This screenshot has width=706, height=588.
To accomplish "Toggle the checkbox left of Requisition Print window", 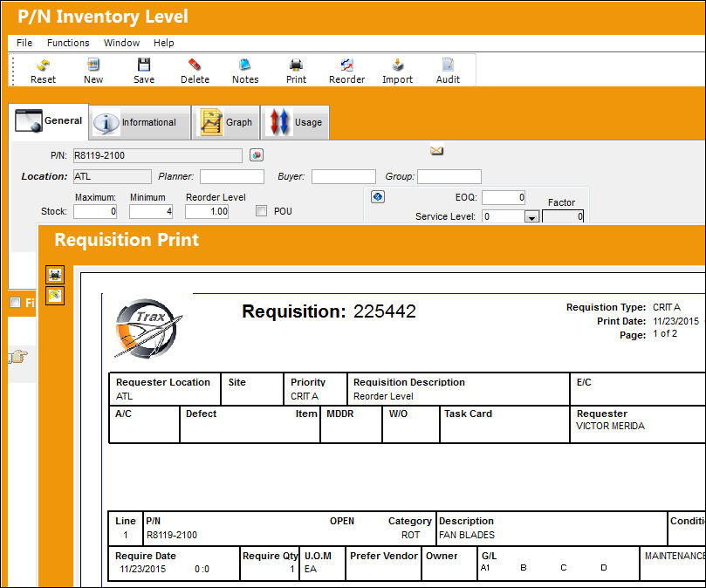I will [x=16, y=302].
